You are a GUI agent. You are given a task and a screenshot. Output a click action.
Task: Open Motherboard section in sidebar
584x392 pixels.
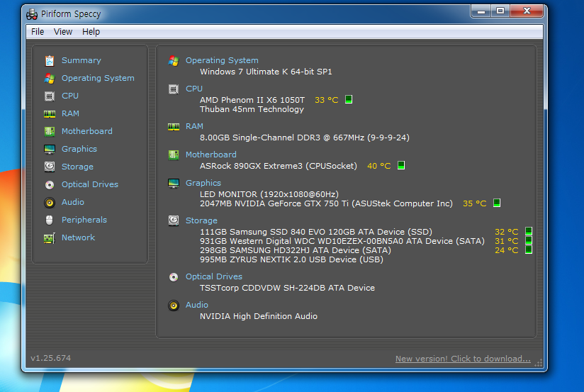tap(86, 131)
